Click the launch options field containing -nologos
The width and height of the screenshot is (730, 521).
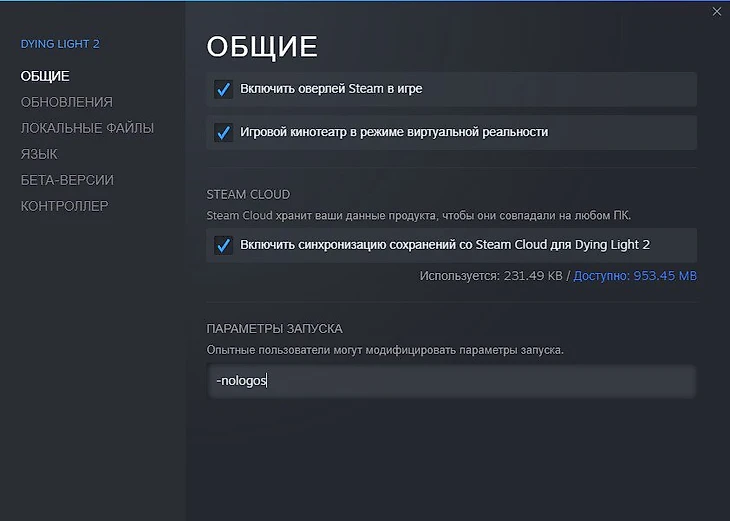(x=451, y=381)
